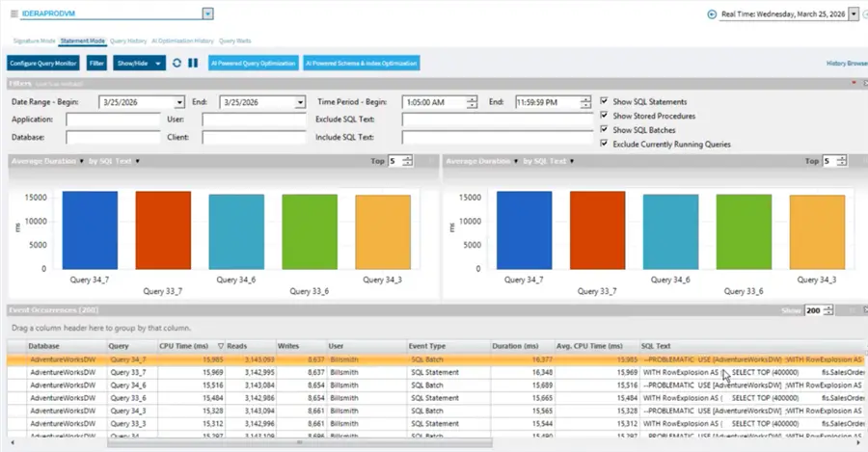Open the AI Optimization History tab
The width and height of the screenshot is (868, 452).
(x=182, y=40)
